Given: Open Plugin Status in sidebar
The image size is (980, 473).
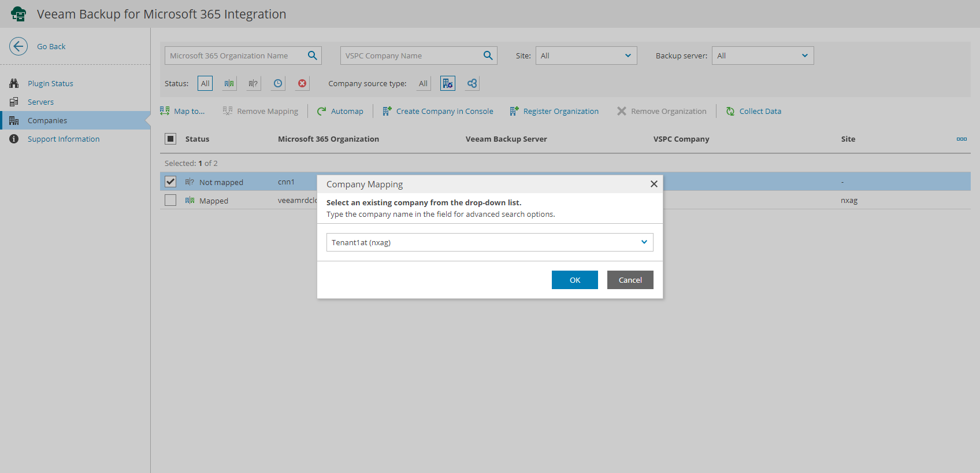Looking at the screenshot, I should point(50,83).
